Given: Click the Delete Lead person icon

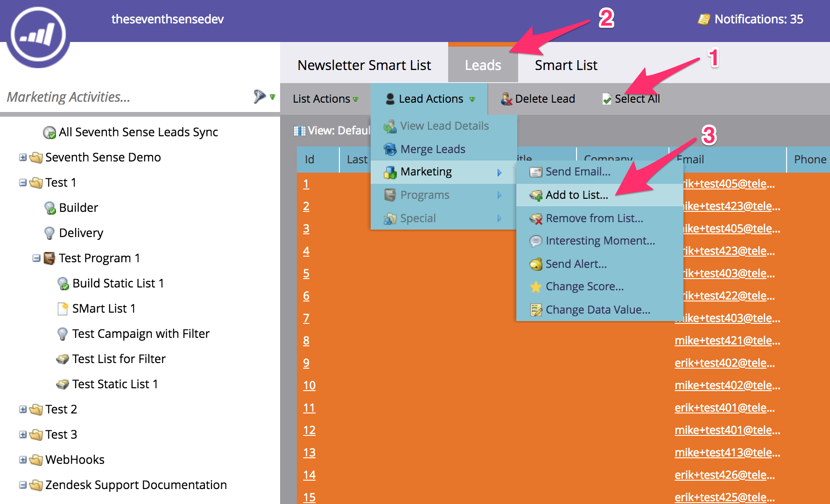Looking at the screenshot, I should [x=506, y=99].
